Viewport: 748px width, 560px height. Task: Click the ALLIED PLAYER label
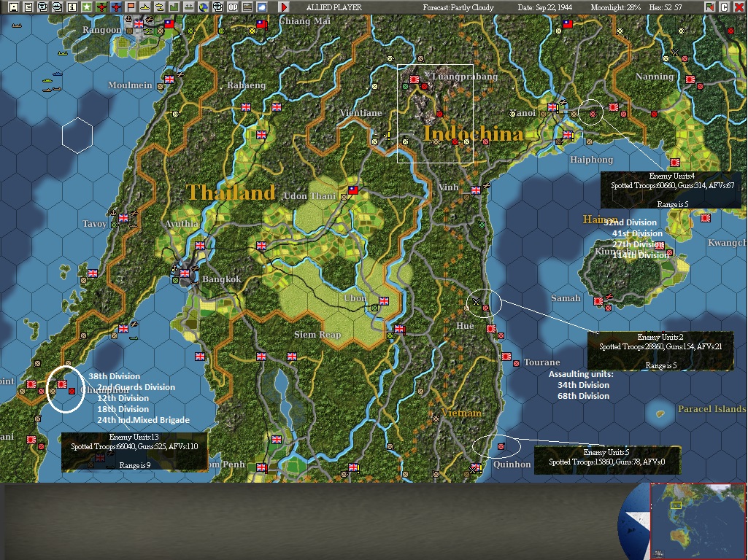coord(334,7)
